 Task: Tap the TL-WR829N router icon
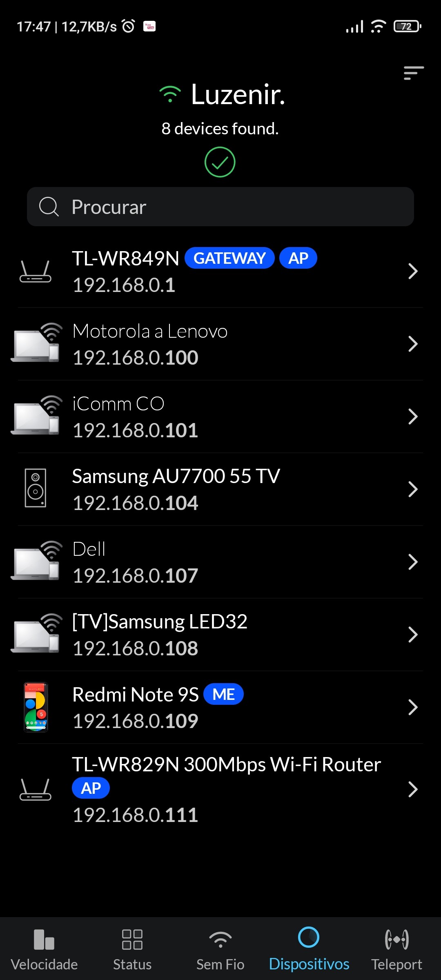tap(36, 789)
